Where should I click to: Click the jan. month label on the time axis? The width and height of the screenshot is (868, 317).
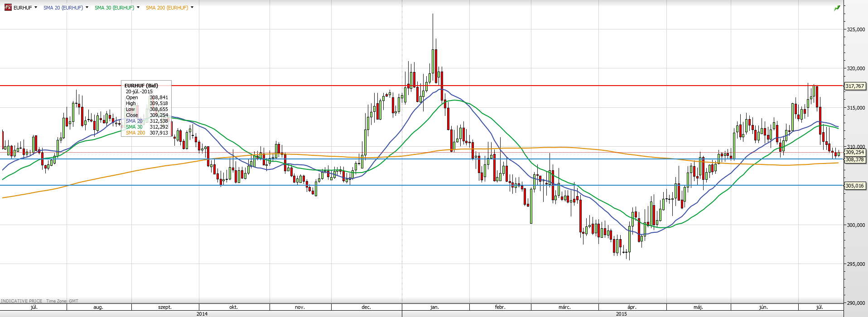pos(434,307)
